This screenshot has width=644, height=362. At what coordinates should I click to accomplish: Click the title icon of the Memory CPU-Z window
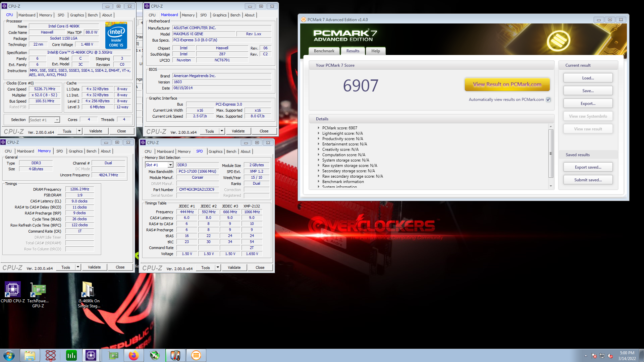(3, 142)
